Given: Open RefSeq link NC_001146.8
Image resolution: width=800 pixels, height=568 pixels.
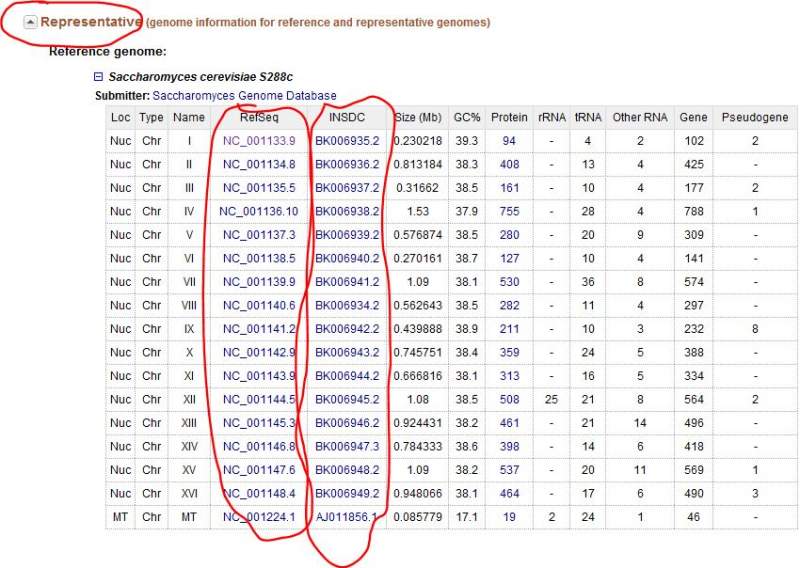Looking at the screenshot, I should click(259, 447).
